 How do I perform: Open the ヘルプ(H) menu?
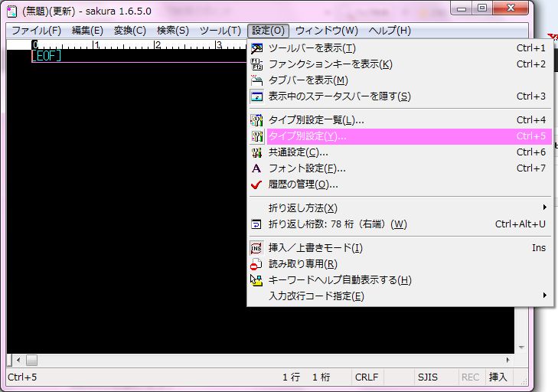[390, 31]
